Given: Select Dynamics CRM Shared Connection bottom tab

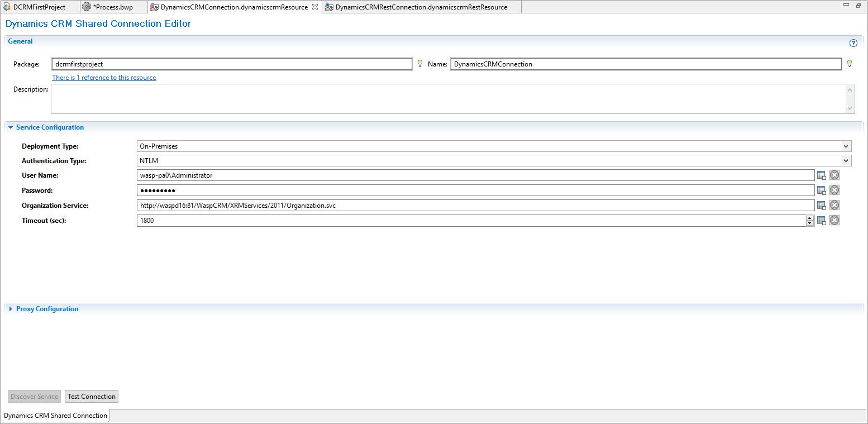Looking at the screenshot, I should 55,416.
